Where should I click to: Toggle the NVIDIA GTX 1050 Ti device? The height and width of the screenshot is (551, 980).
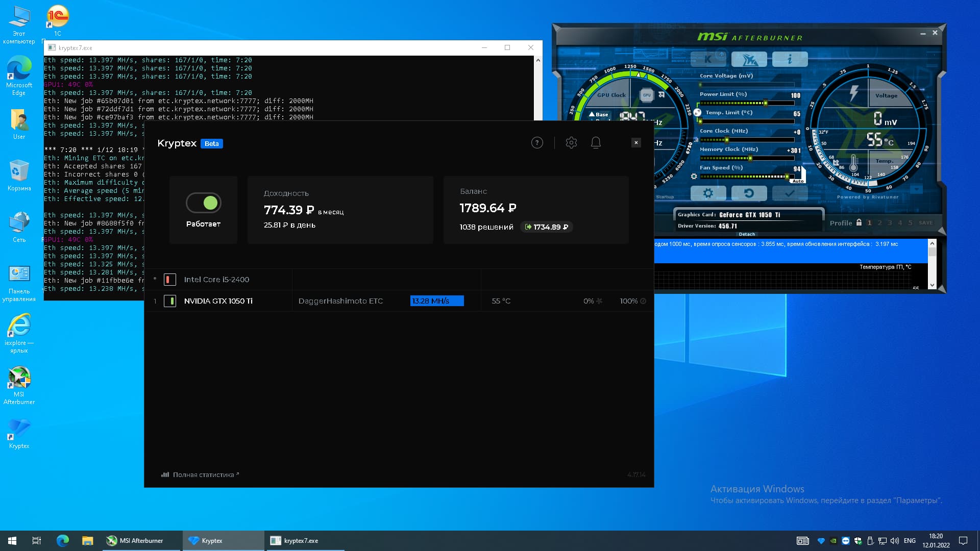(170, 301)
